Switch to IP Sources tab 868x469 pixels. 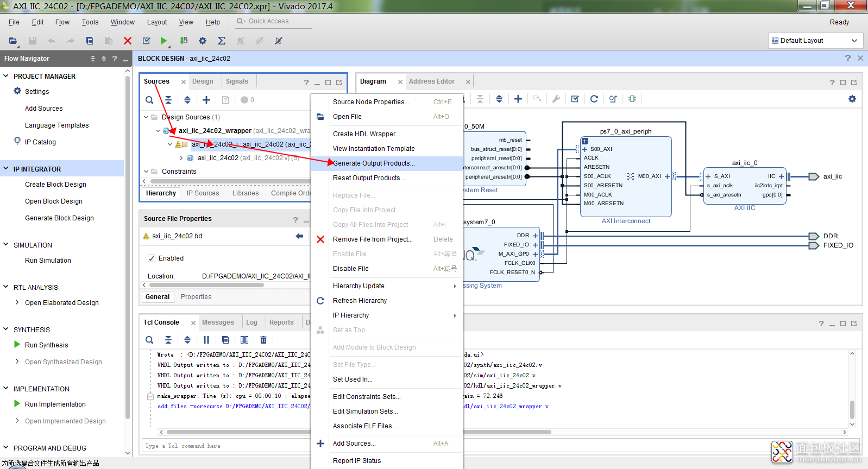click(x=203, y=193)
